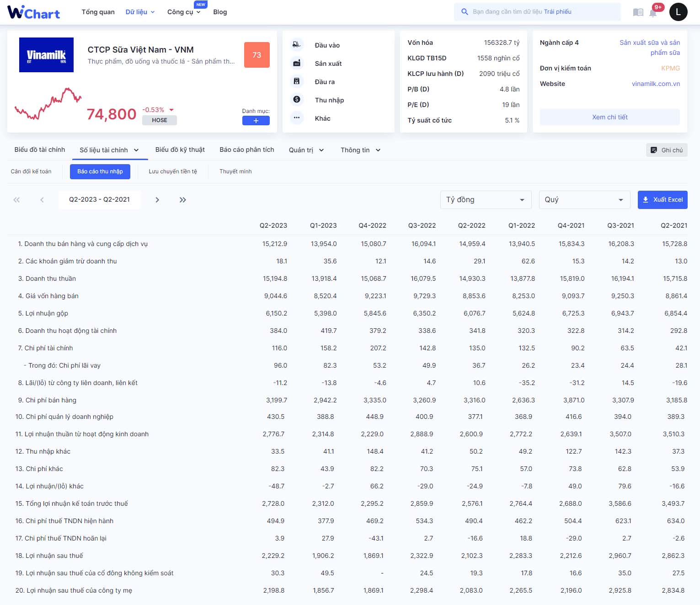Open the Khác ellipsis icon
Screen dimensions: 700x605
pos(297,118)
